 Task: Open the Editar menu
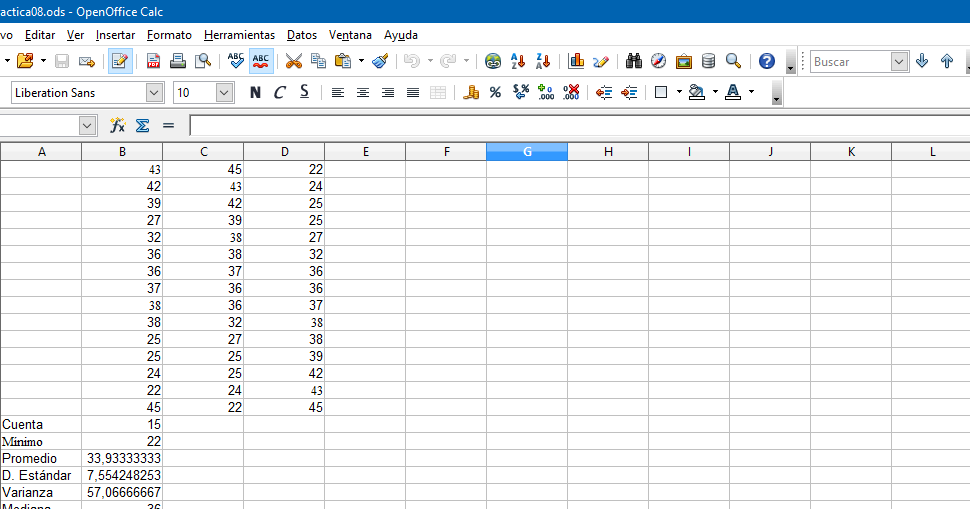point(40,35)
